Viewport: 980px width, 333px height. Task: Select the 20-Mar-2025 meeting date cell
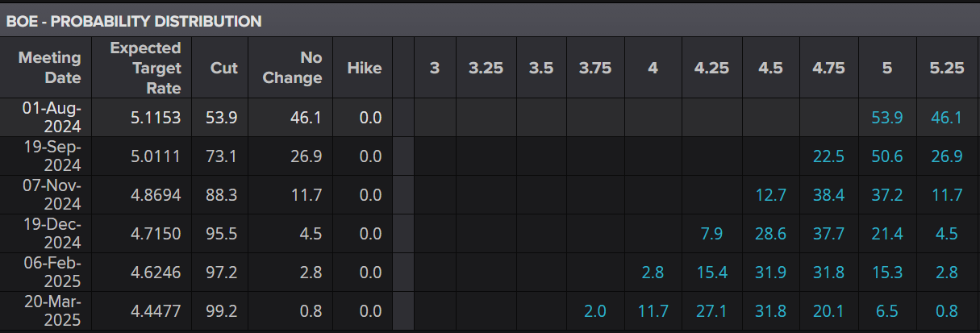point(52,311)
